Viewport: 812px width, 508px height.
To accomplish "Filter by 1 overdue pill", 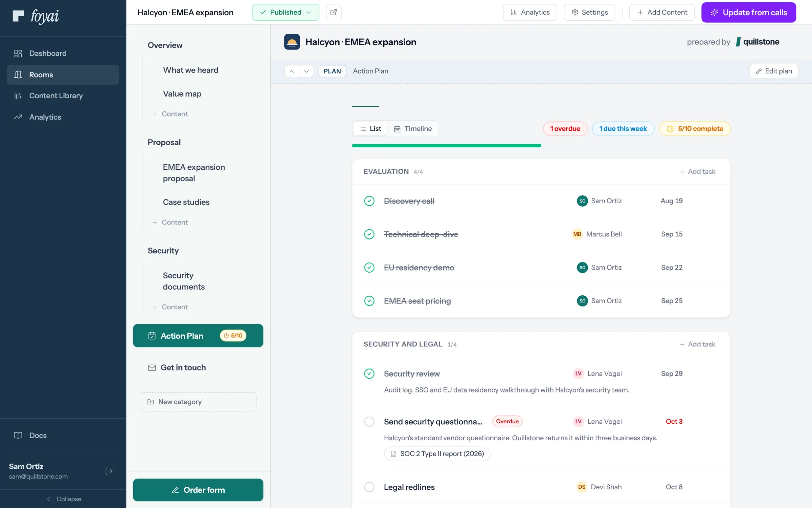I will [x=565, y=129].
